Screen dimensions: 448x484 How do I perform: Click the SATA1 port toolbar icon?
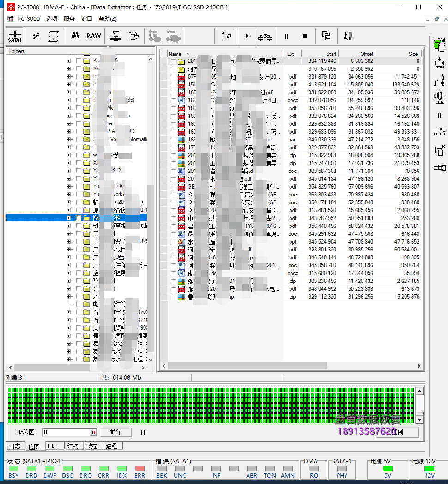pos(15,37)
